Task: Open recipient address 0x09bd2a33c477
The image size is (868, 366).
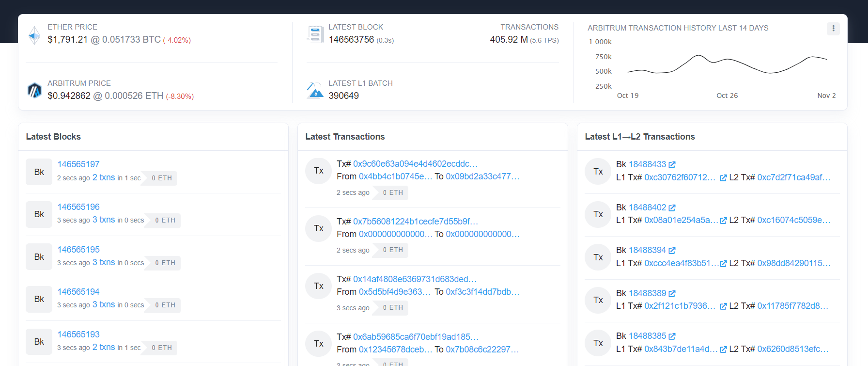Action: click(x=482, y=176)
